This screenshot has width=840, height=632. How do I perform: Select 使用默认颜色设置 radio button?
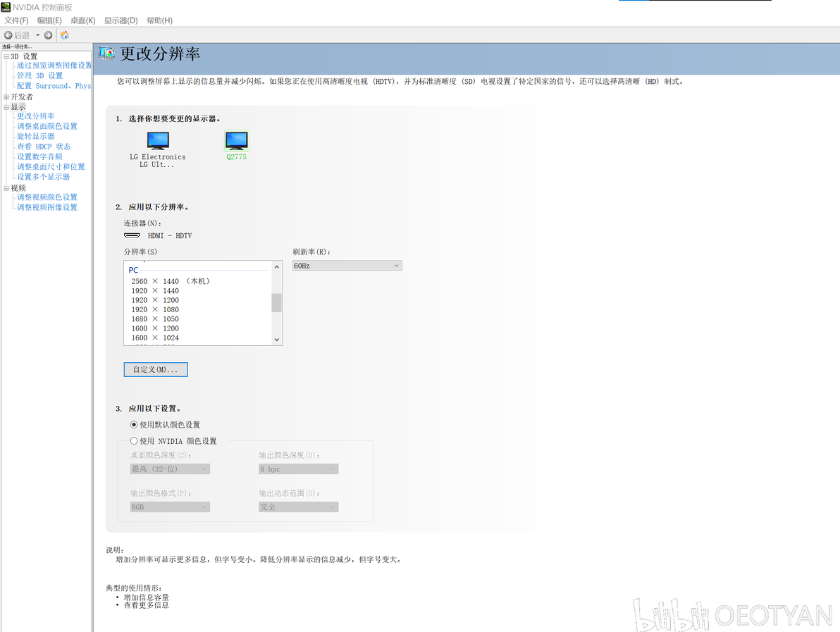134,425
